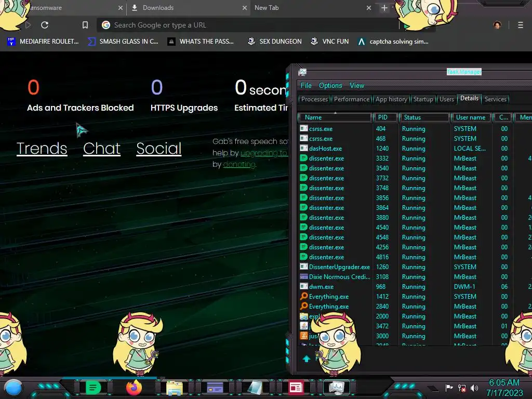This screenshot has height=399, width=532.
Task: Open a new browser tab with plus
Action: pyautogui.click(x=384, y=8)
